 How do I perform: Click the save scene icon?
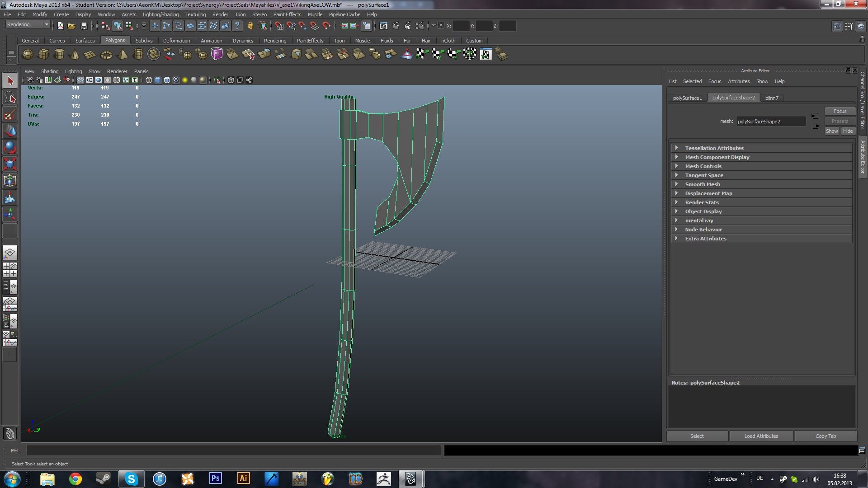point(84,26)
